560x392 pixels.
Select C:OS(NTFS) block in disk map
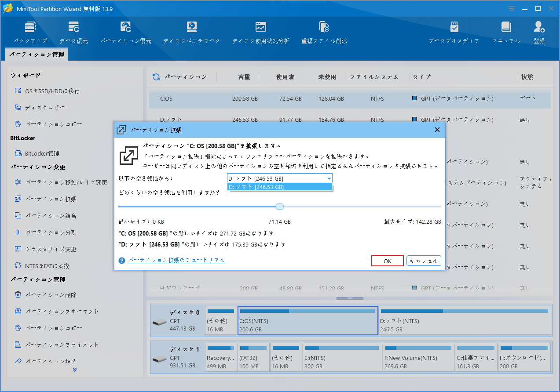click(x=307, y=320)
